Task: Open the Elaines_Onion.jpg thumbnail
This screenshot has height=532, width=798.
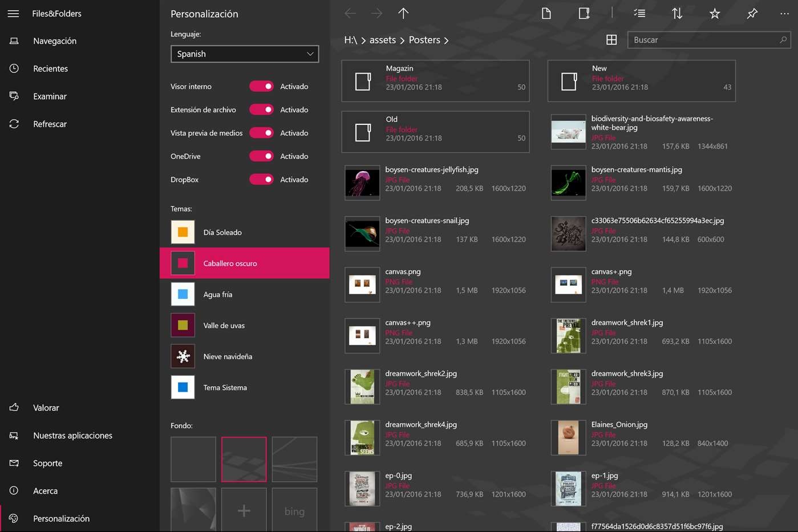Action: [x=569, y=438]
